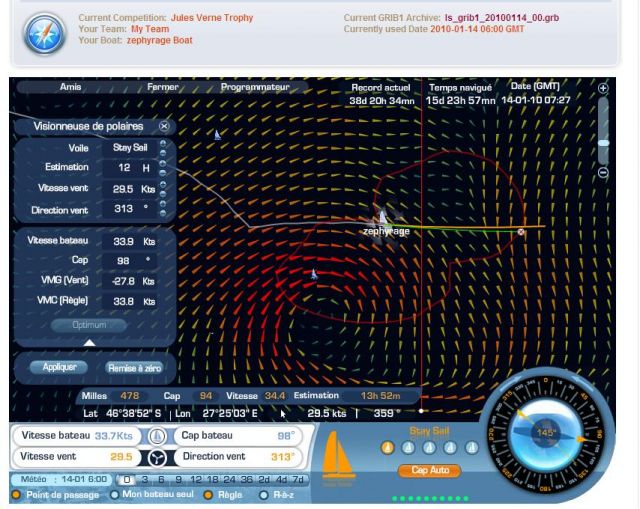Select weather forecast 4d
Screen dimensions: 640x509
[281, 480]
